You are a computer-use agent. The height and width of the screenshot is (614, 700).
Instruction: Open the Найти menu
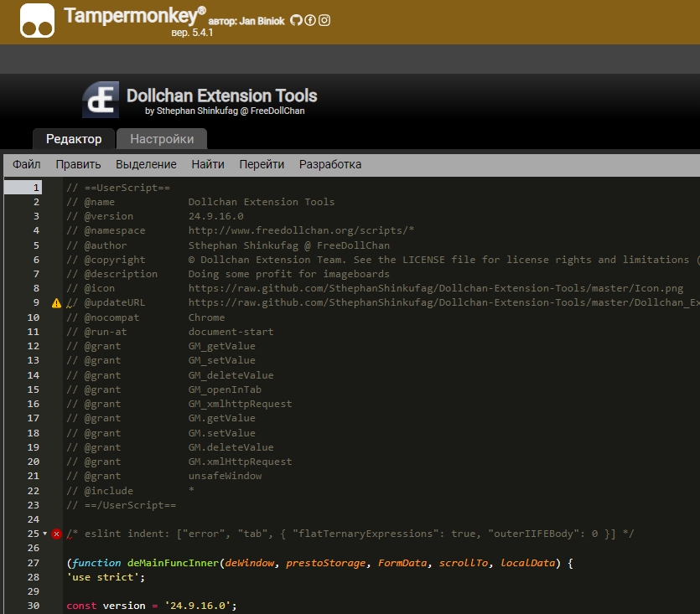pos(208,164)
